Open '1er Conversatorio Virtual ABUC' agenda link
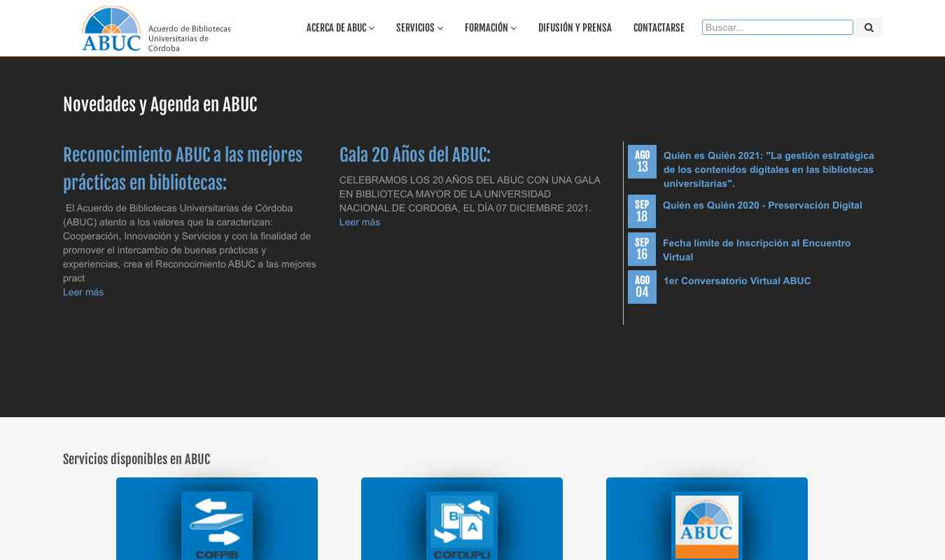Screen dimensions: 945x560 [737, 281]
